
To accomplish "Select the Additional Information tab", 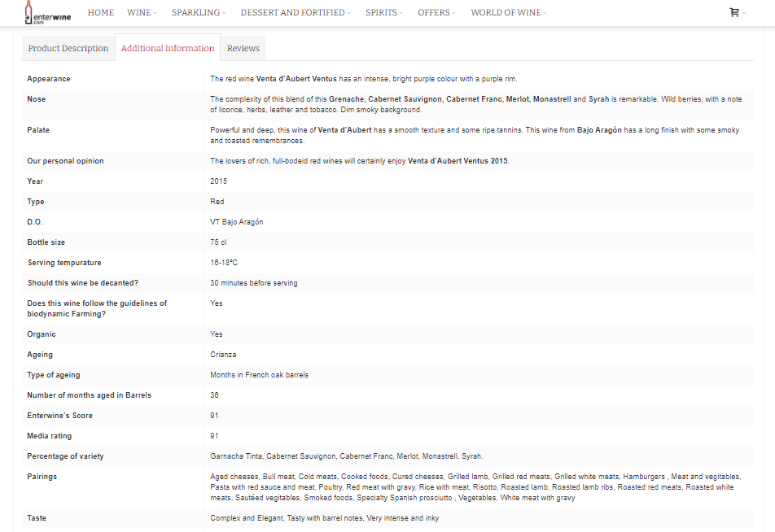I will [168, 48].
